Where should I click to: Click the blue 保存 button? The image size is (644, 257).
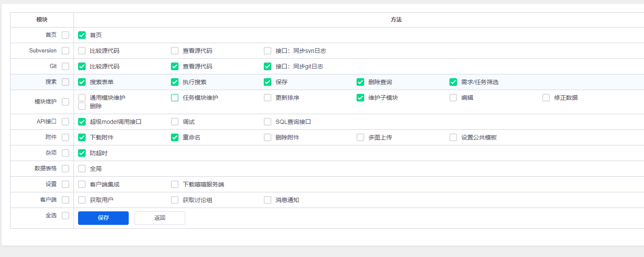pos(103,218)
